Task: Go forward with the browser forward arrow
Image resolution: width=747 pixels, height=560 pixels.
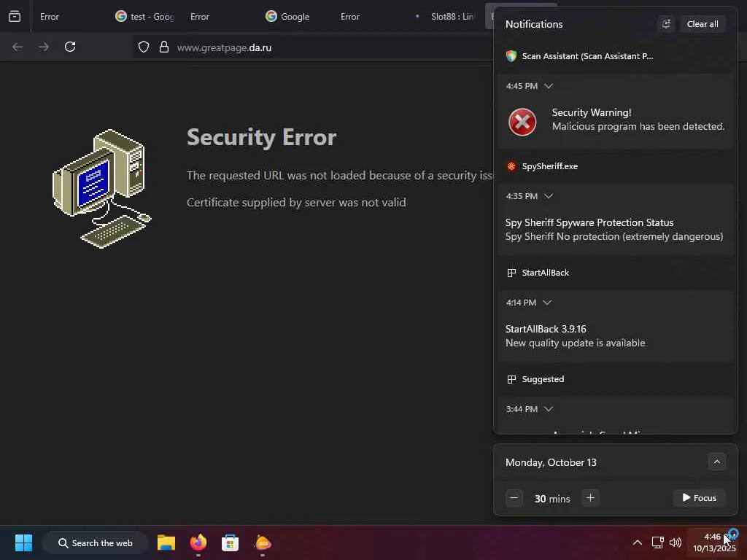Action: [44, 47]
